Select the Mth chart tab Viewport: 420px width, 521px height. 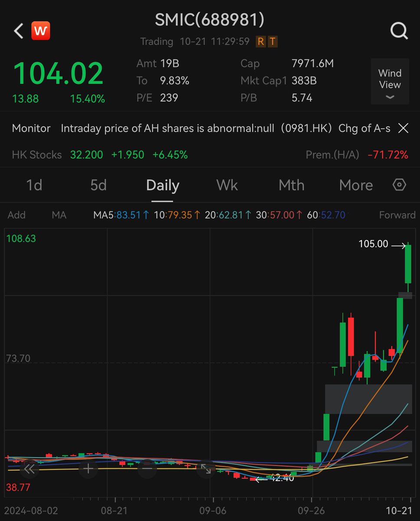pos(291,185)
